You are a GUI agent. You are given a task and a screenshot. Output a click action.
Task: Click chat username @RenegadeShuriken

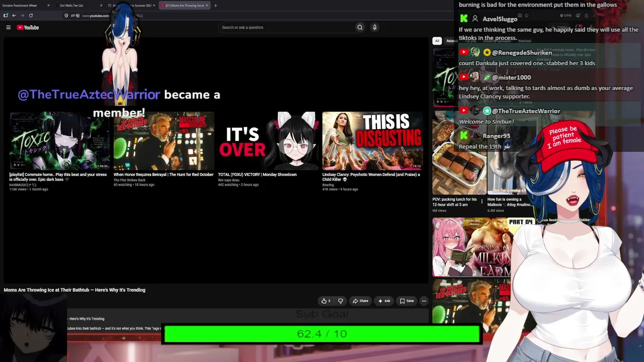pos(522,53)
